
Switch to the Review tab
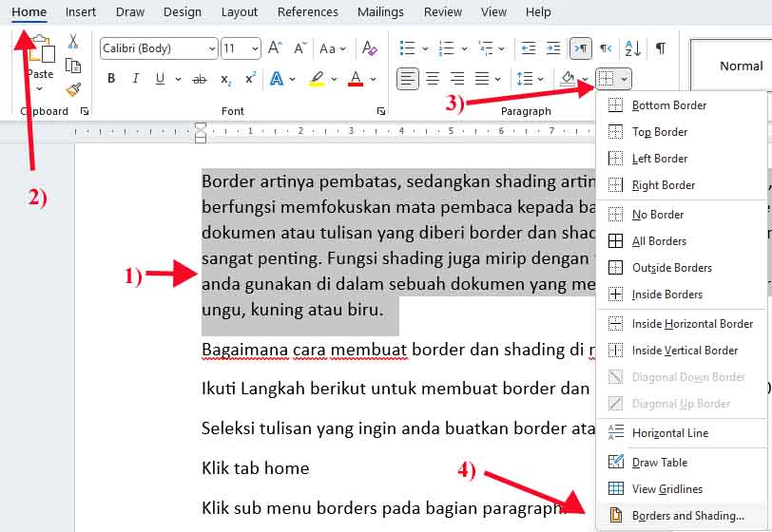tap(443, 11)
